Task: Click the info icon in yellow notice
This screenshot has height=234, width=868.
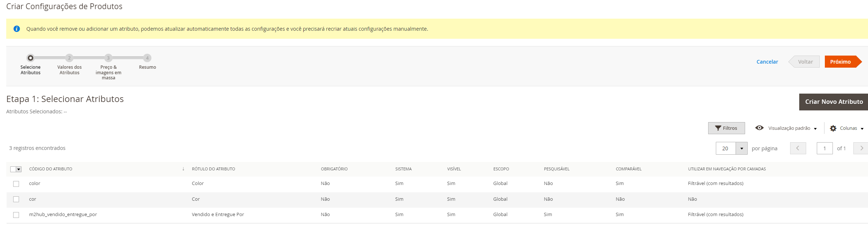Action: (x=16, y=29)
